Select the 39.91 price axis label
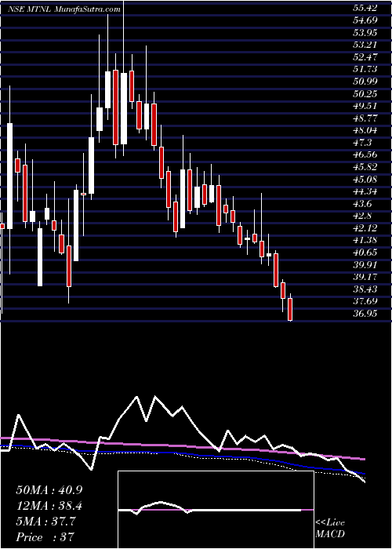The width and height of the screenshot is (392, 549). tap(365, 265)
